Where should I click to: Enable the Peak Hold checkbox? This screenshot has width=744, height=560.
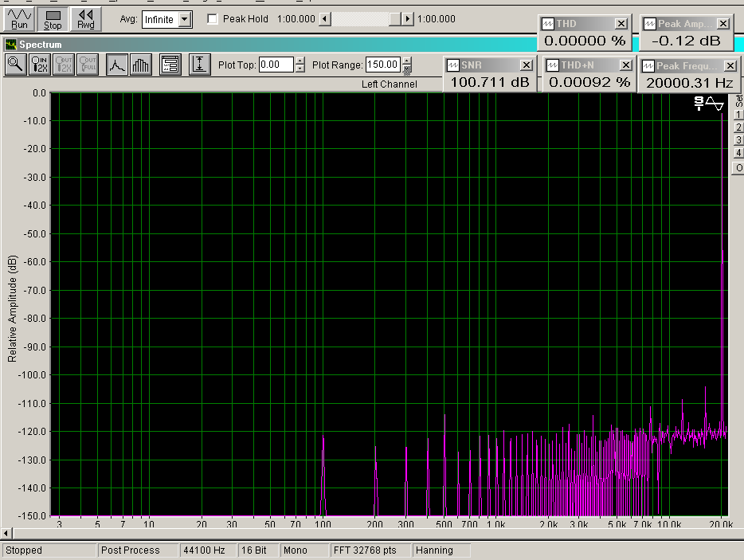click(213, 19)
